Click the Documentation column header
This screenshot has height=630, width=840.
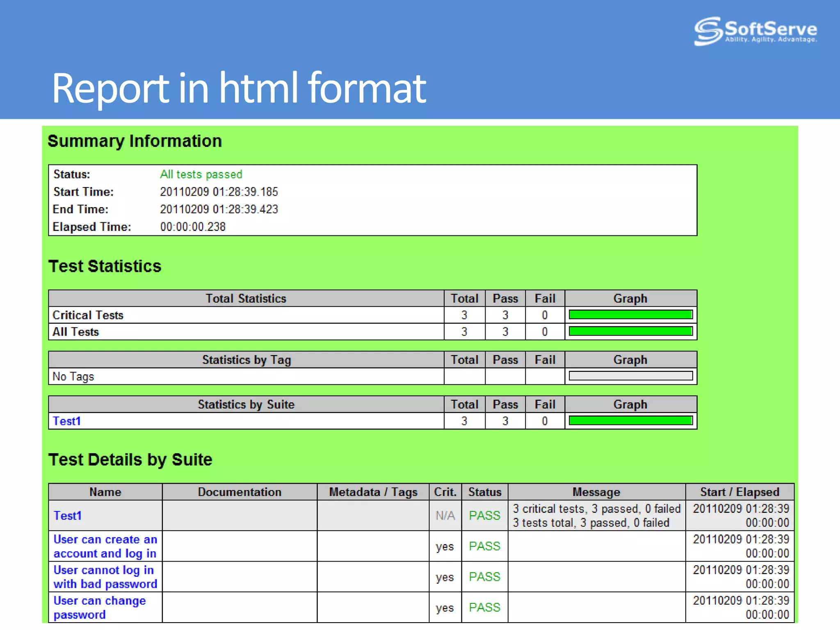click(x=240, y=492)
